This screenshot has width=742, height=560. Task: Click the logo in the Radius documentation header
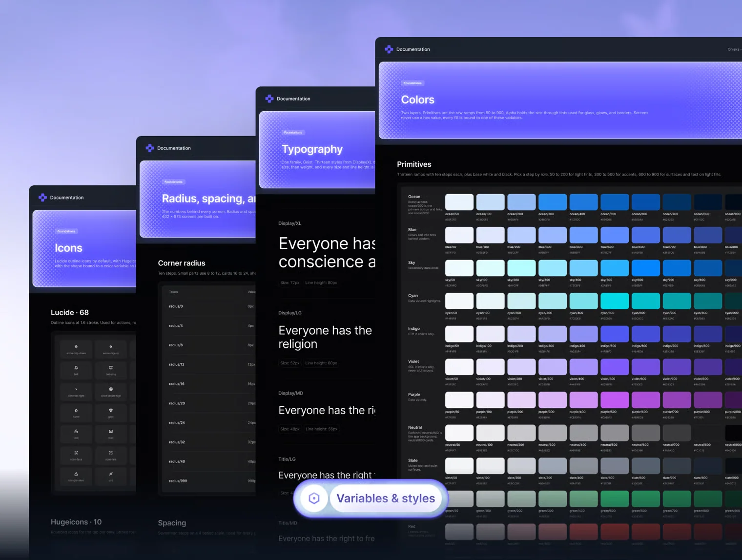point(149,148)
